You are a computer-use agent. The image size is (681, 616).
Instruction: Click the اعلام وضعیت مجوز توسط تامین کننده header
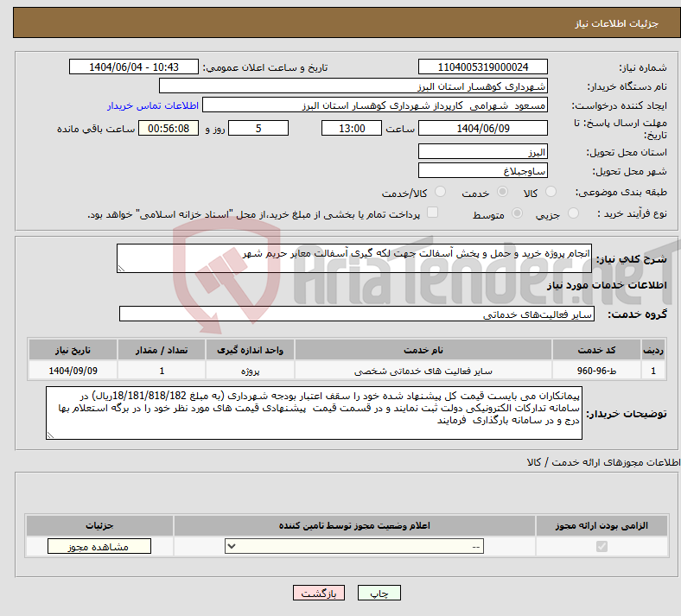click(354, 525)
